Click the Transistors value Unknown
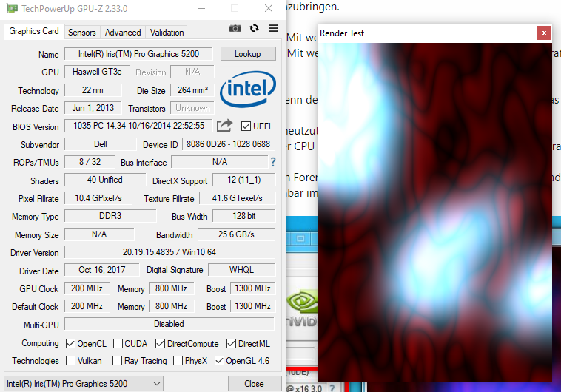The height and width of the screenshot is (392, 561). [192, 108]
